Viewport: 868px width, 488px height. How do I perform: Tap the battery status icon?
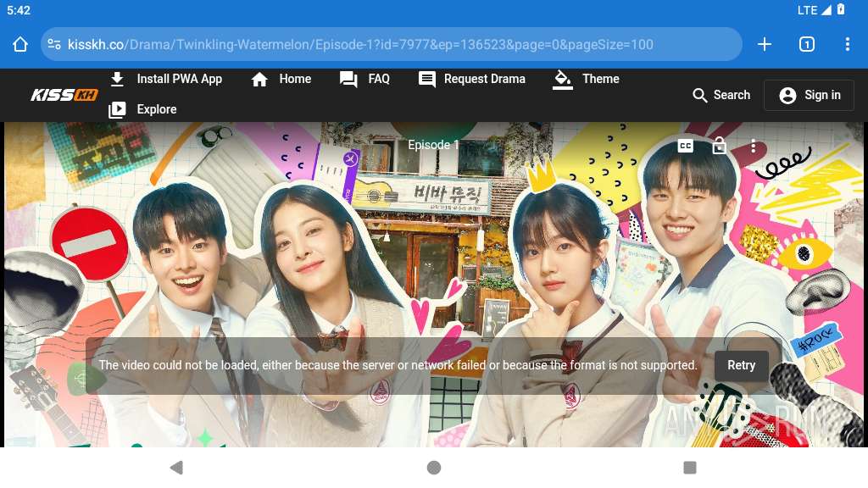point(841,9)
